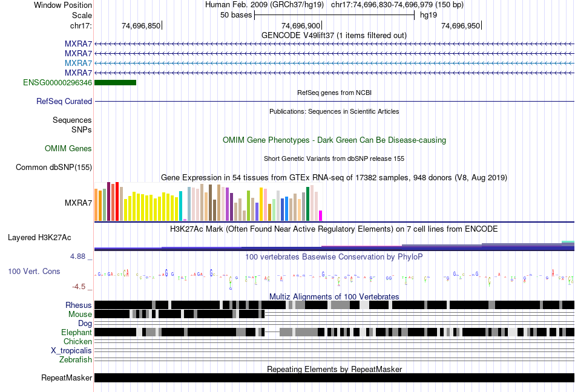Click the Scale row label
This screenshot has width=575, height=392.
pyautogui.click(x=82, y=15)
